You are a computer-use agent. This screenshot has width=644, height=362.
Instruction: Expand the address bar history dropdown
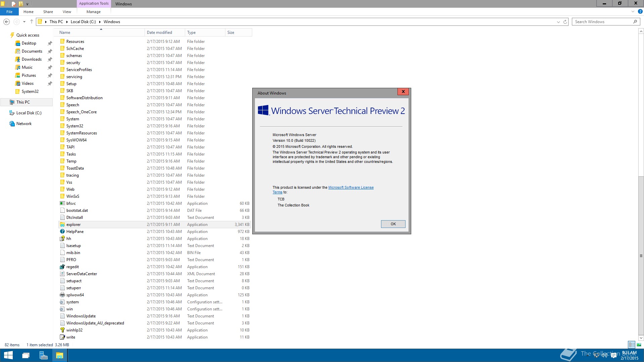point(558,22)
